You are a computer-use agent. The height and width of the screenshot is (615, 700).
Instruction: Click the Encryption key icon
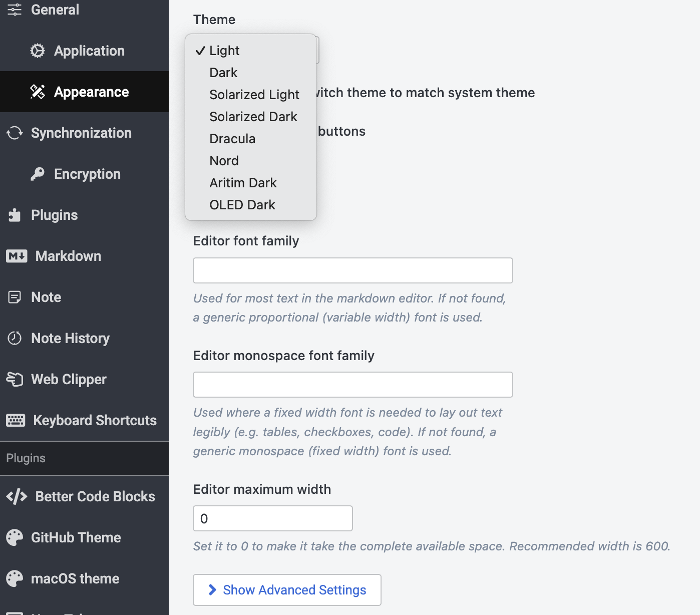38,174
